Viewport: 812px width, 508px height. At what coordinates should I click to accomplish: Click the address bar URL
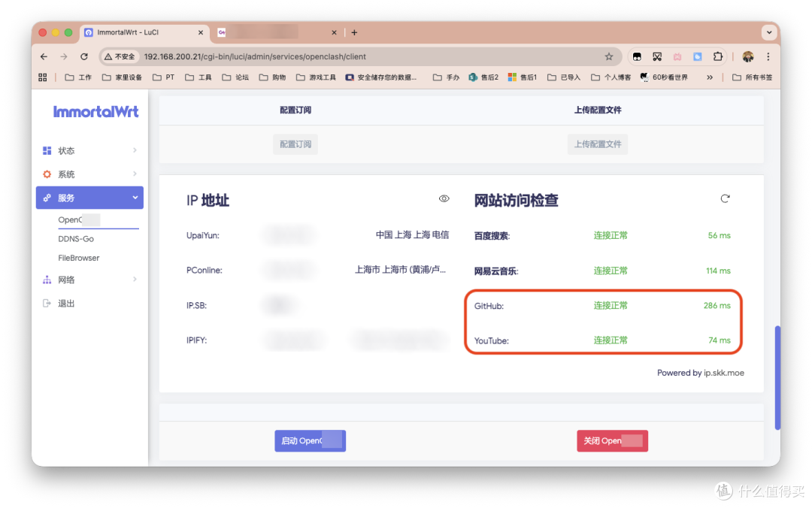coord(255,56)
